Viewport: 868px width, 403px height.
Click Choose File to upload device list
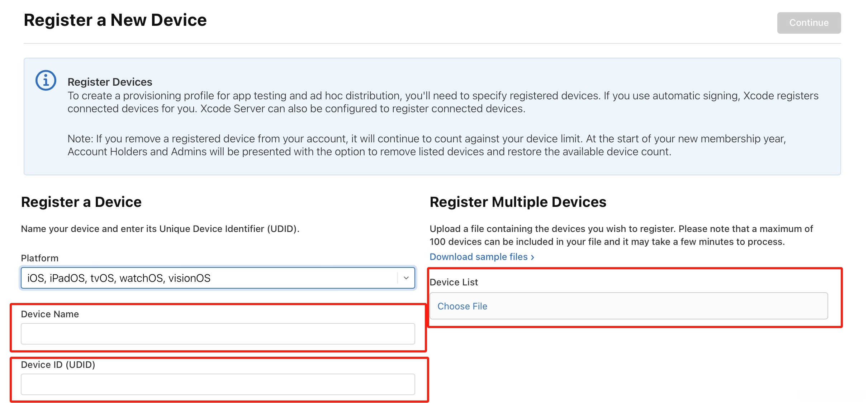pos(462,306)
